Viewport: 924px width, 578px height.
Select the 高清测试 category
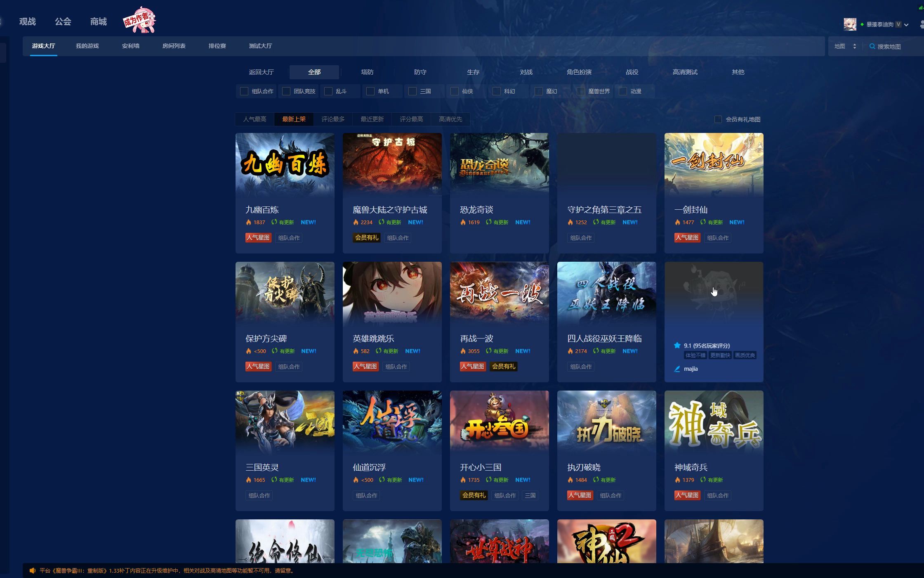click(x=685, y=72)
